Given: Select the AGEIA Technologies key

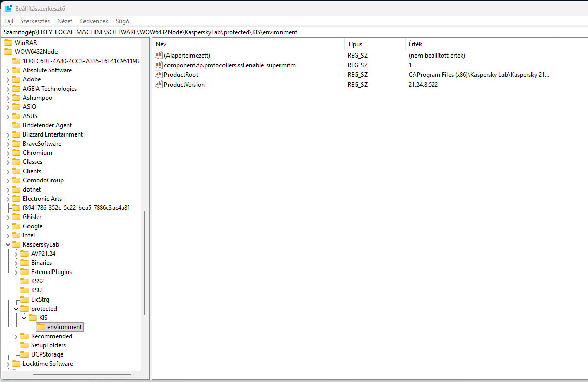Looking at the screenshot, I should click(50, 89).
